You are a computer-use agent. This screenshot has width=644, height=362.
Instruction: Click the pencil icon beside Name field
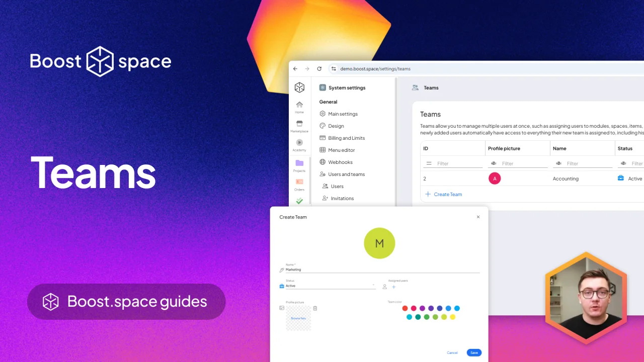click(282, 270)
